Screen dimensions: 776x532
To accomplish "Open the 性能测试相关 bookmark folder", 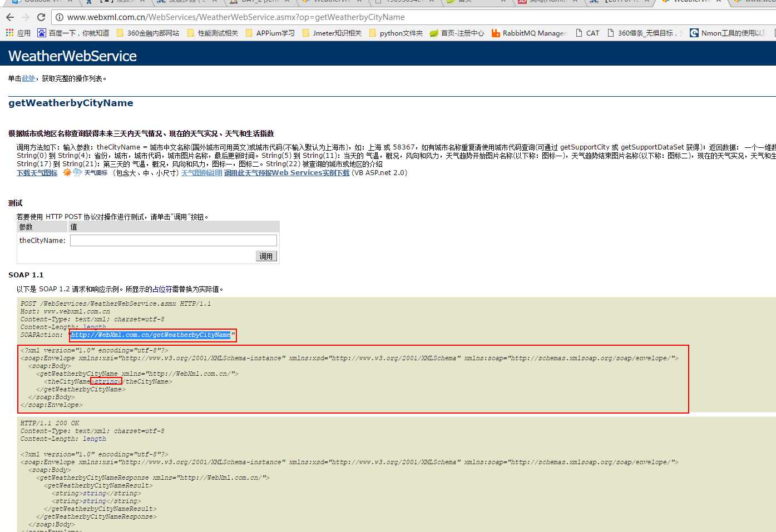I will 212,33.
